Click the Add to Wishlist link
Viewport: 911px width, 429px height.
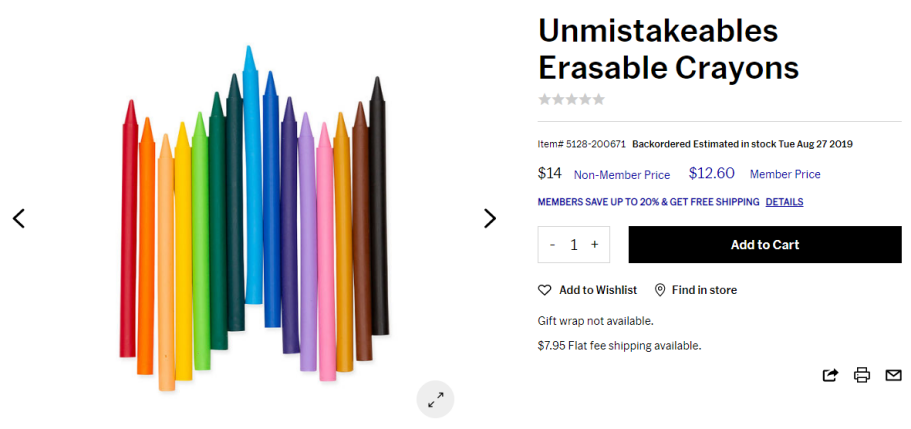(598, 290)
